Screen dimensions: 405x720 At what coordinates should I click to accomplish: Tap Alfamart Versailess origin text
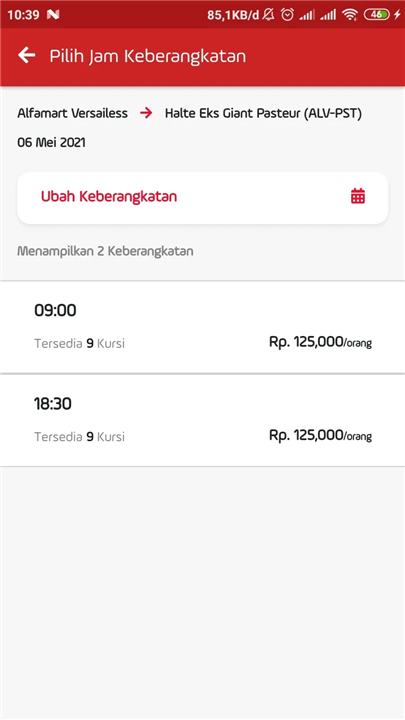pyautogui.click(x=73, y=113)
